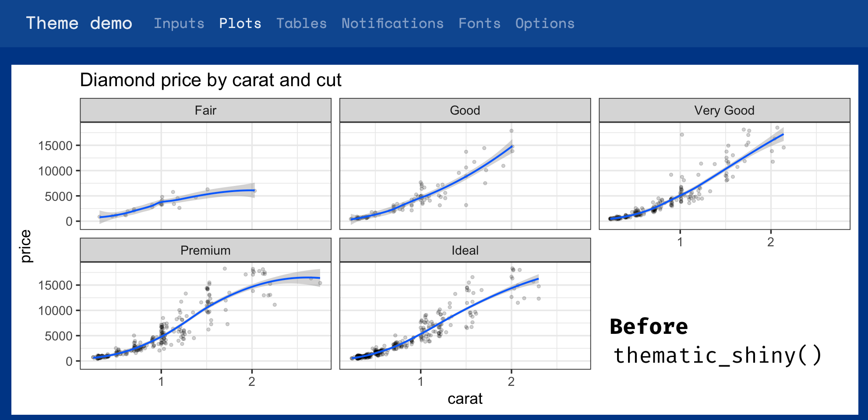Click the Premium facet header strip
Image resolution: width=868 pixels, height=420 pixels.
point(205,250)
